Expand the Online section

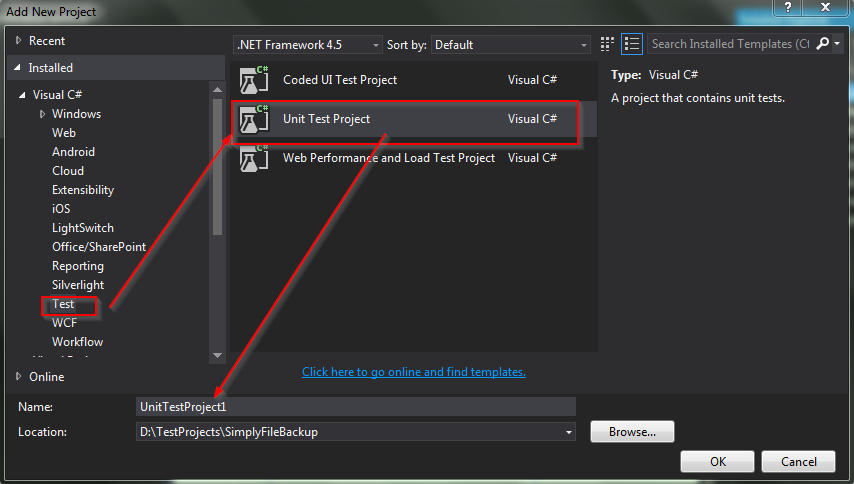(17, 377)
